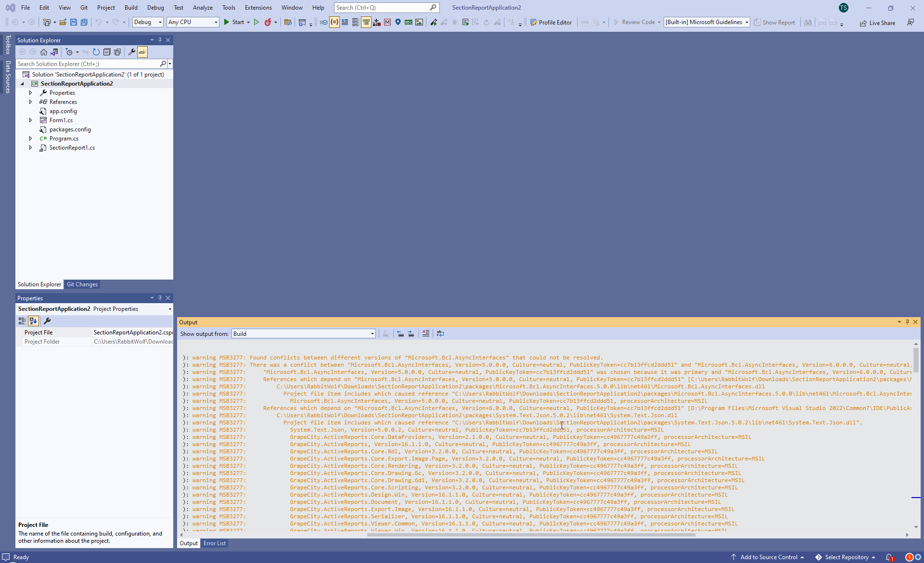Expand the SectionReport1.cs tree node
This screenshot has height=563, width=924.
point(30,148)
